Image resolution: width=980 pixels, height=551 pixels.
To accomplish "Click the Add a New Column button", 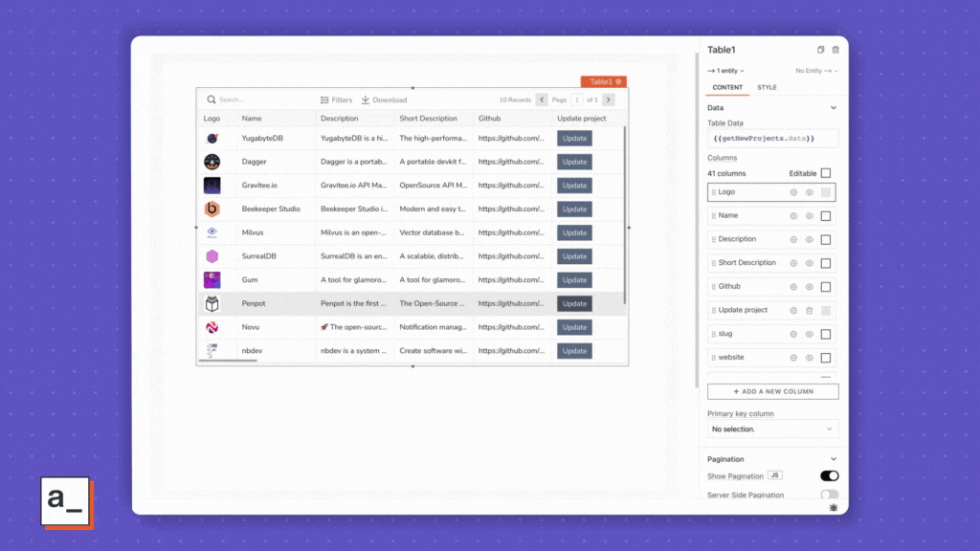I will (772, 391).
